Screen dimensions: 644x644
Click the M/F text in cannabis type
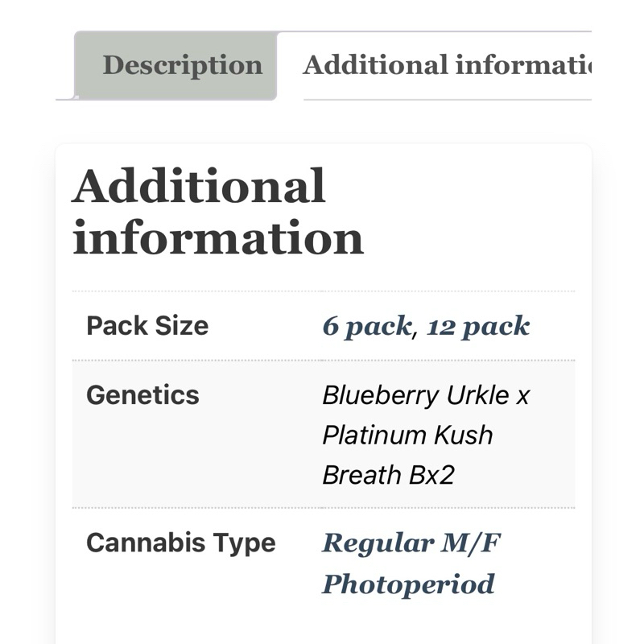point(471,543)
